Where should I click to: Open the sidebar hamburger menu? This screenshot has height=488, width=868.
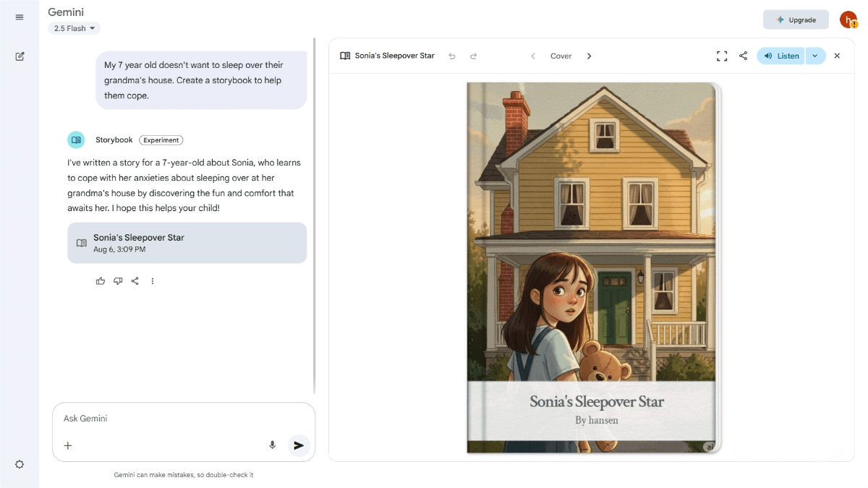20,17
